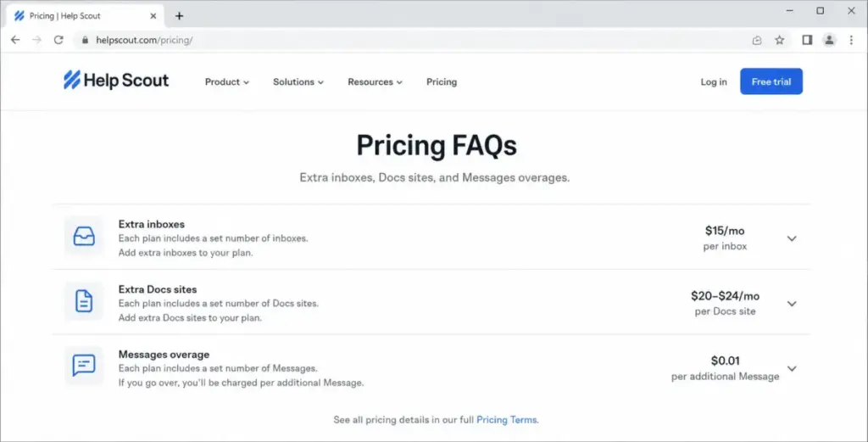
Task: Click the Extra inboxes heading
Action: (x=152, y=224)
